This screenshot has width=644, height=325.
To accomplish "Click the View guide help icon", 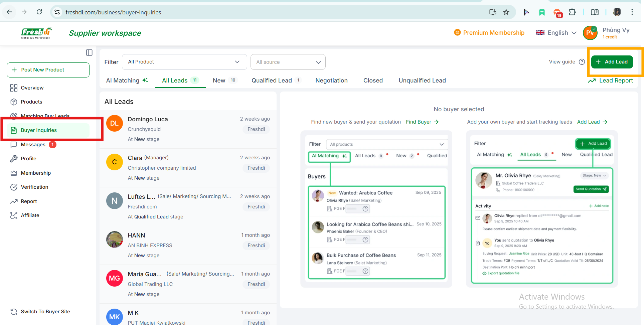I will 582,62.
